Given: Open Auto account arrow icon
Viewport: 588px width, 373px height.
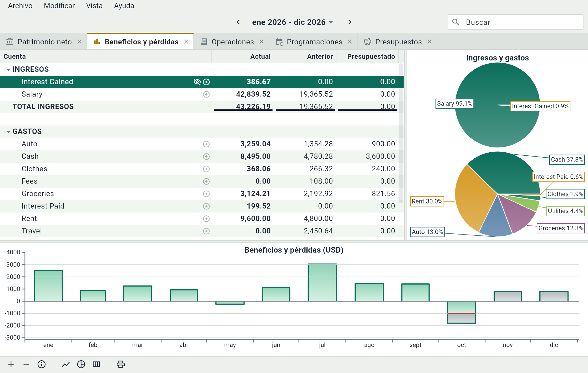Looking at the screenshot, I should tap(206, 144).
